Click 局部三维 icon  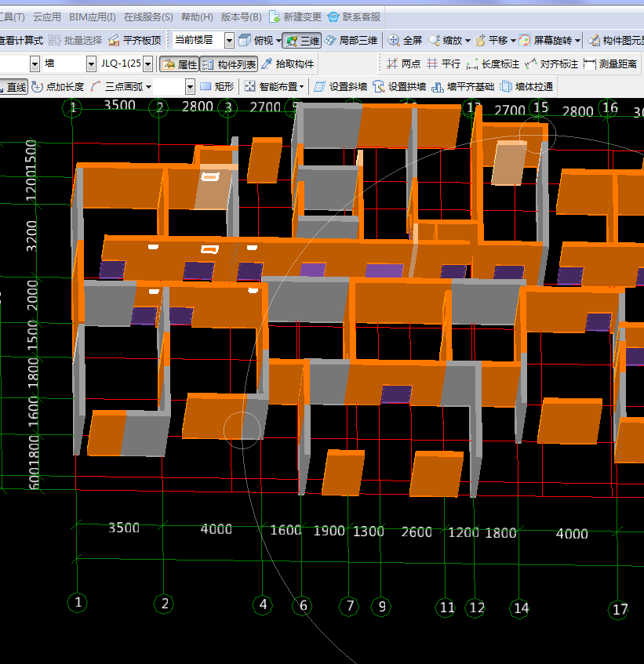[x=330, y=40]
